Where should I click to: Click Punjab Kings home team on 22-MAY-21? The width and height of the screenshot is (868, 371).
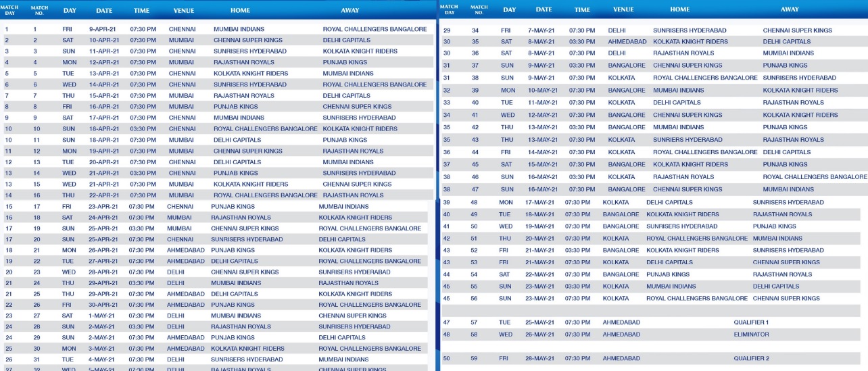(x=668, y=274)
